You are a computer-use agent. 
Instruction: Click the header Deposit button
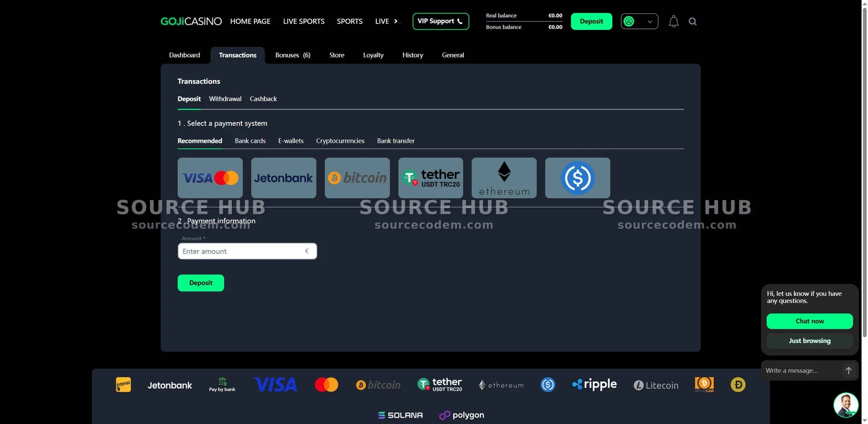pos(592,21)
